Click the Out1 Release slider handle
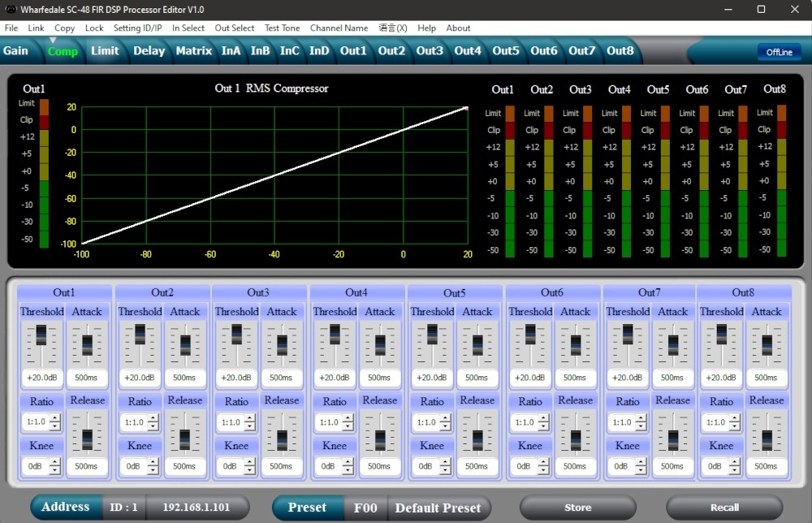This screenshot has width=812, height=523. (x=87, y=439)
